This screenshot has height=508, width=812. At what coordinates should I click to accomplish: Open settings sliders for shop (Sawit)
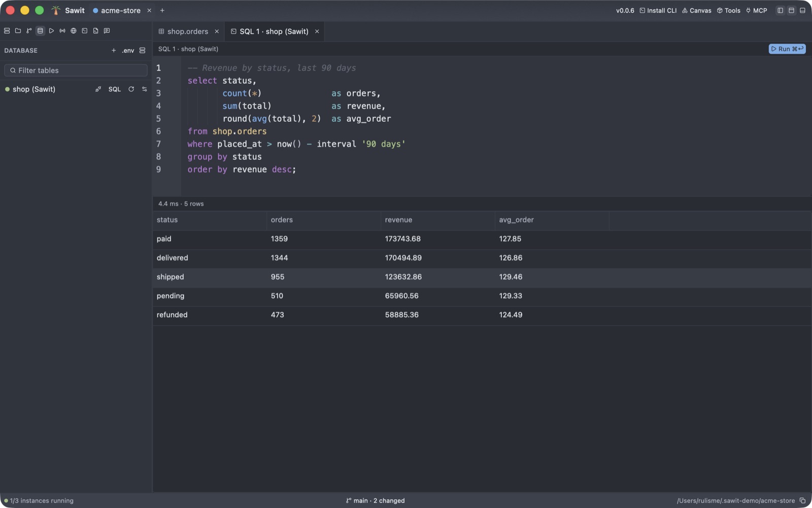click(x=145, y=89)
